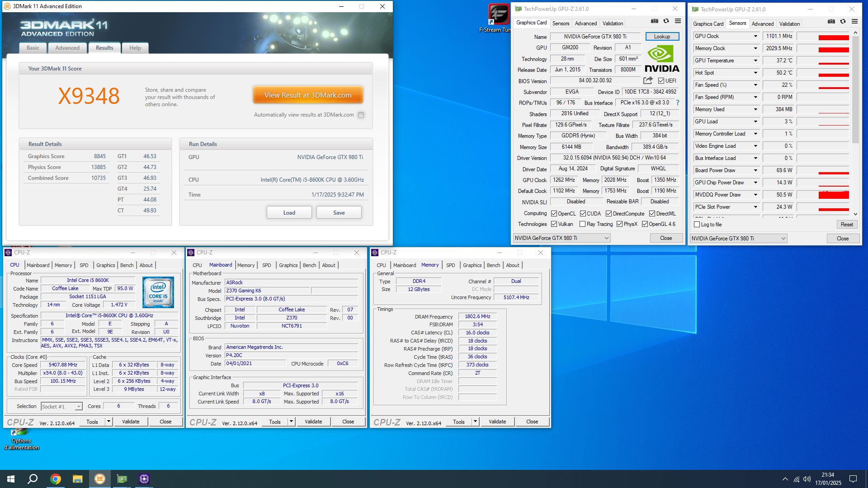Click the Bus Interface question mark icon

677,103
